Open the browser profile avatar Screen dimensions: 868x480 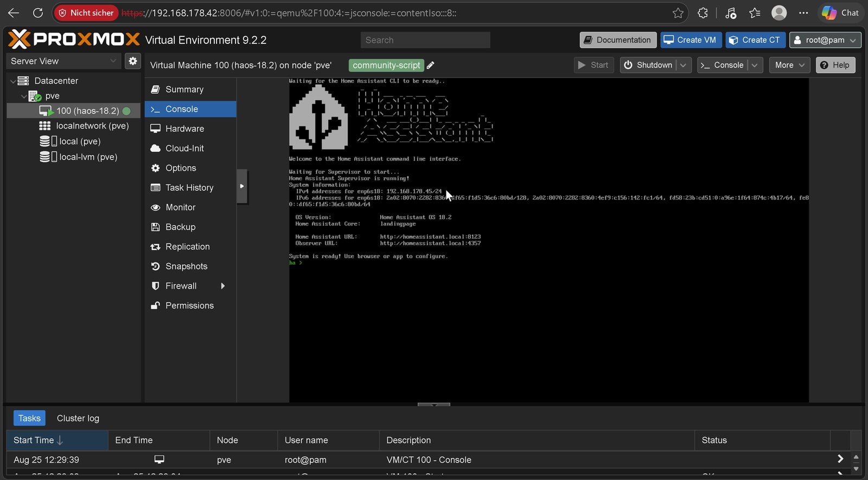[779, 12]
